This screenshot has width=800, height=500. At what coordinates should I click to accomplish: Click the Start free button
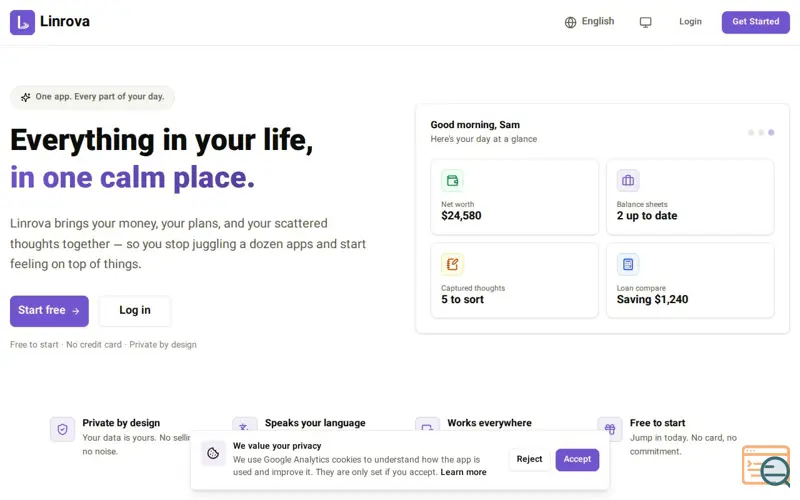tap(49, 311)
